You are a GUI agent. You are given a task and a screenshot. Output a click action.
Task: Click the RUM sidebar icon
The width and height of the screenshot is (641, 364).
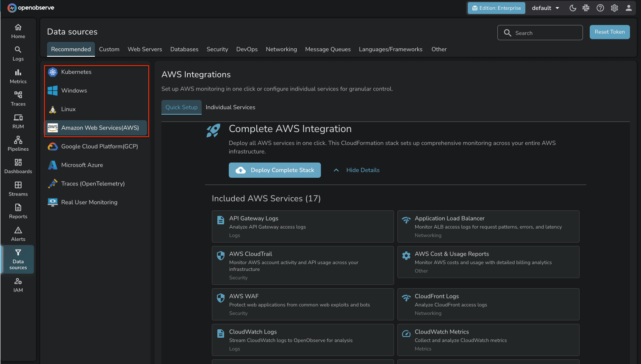point(18,121)
